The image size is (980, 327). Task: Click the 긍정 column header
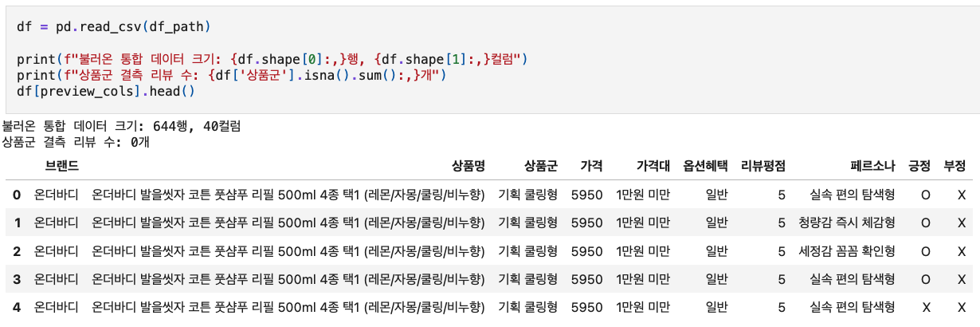(919, 166)
